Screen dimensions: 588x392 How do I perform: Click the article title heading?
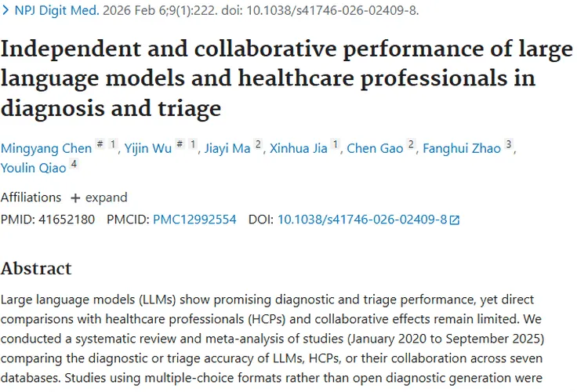(x=286, y=78)
